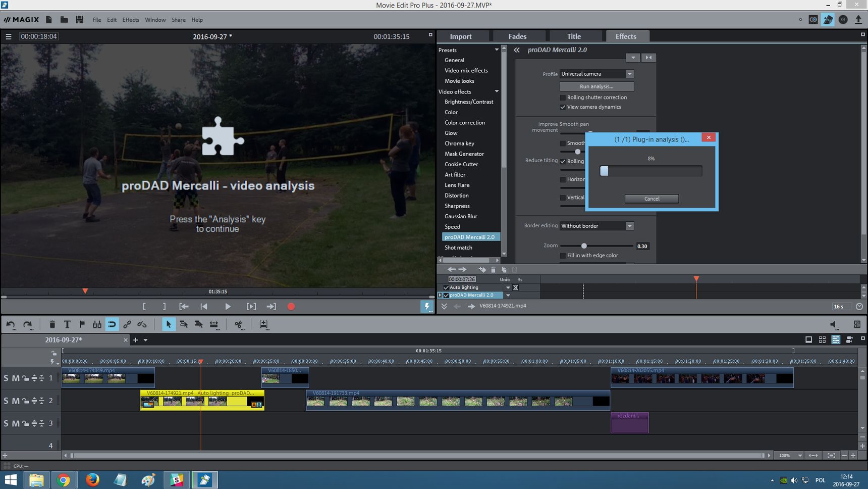Click the speaker volume icon above timeline
The width and height of the screenshot is (868, 489).
(834, 324)
